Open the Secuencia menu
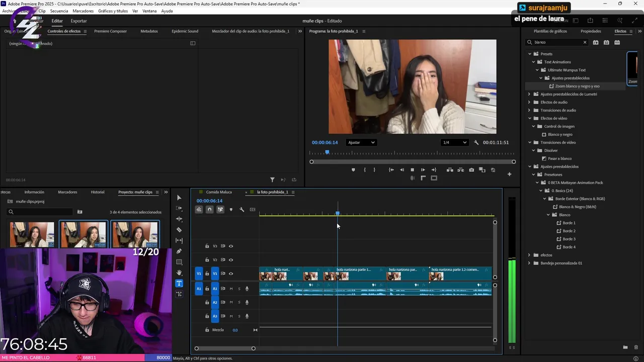The width and height of the screenshot is (644, 362). (x=59, y=11)
